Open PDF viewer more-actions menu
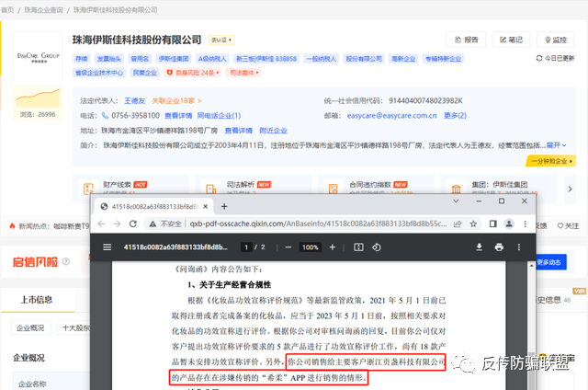588x390 pixels. [x=518, y=247]
